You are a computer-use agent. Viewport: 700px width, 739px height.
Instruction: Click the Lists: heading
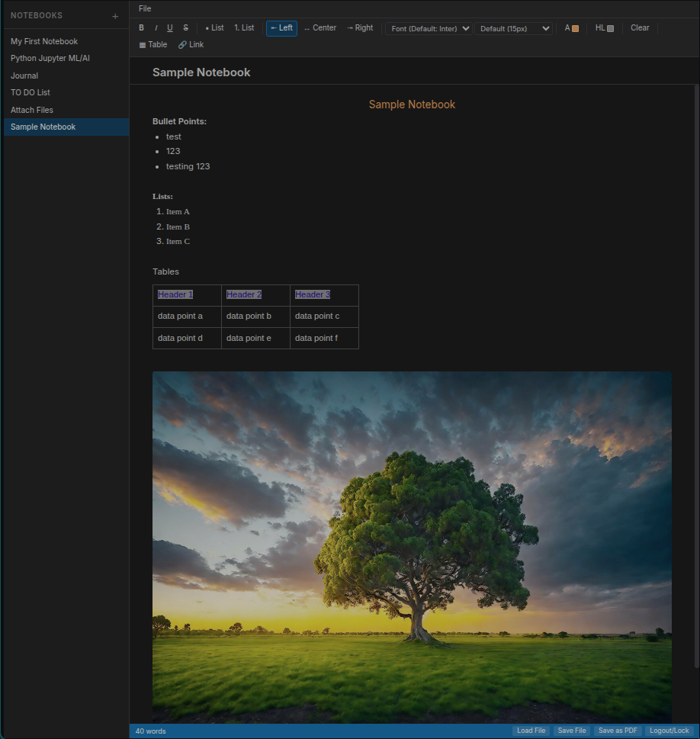click(162, 197)
